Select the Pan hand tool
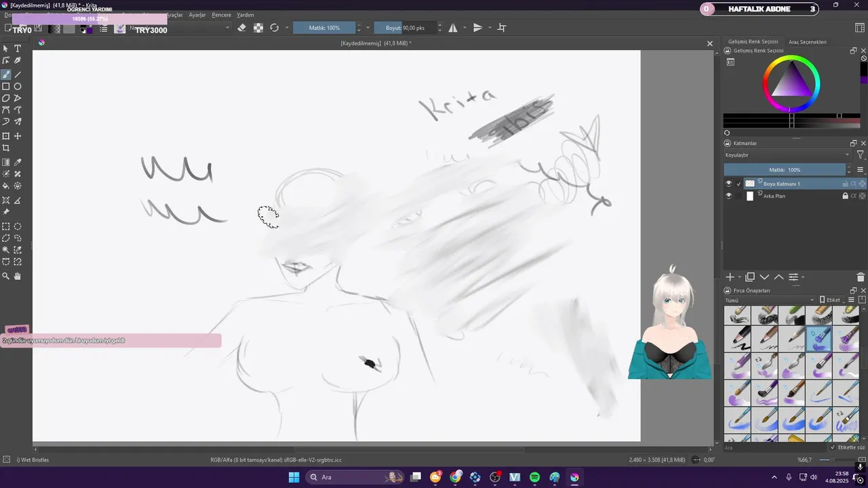868x488 pixels. tap(18, 277)
